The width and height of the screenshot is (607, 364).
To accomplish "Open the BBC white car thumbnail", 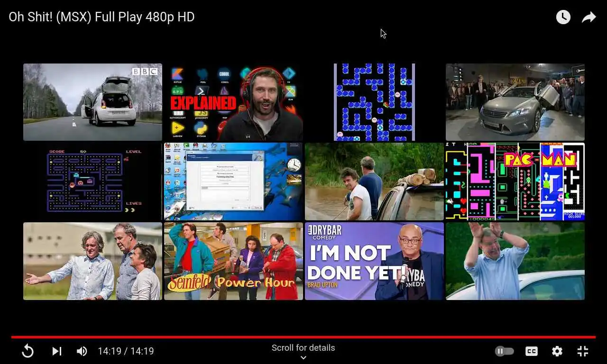I will pyautogui.click(x=92, y=102).
